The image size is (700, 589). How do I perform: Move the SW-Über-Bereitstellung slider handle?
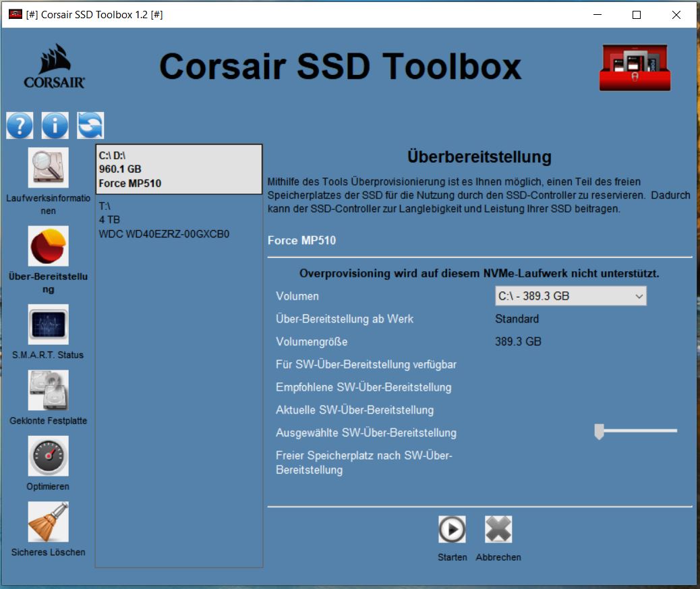tap(599, 431)
